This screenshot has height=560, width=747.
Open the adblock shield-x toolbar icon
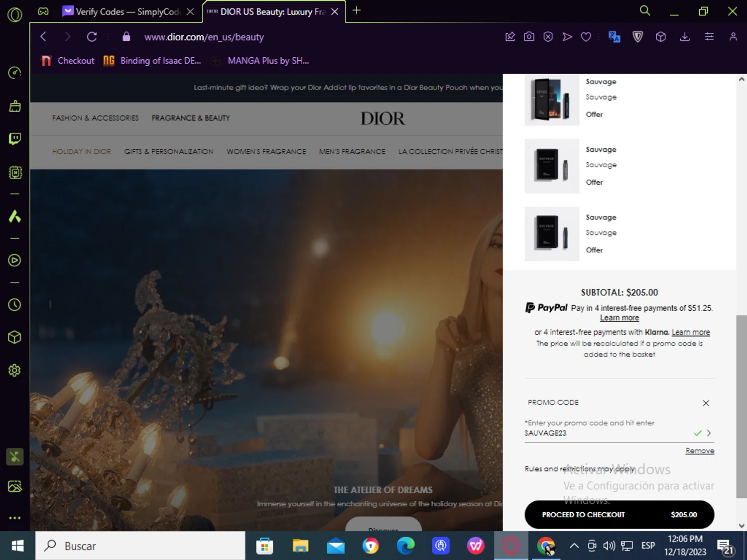tap(548, 37)
